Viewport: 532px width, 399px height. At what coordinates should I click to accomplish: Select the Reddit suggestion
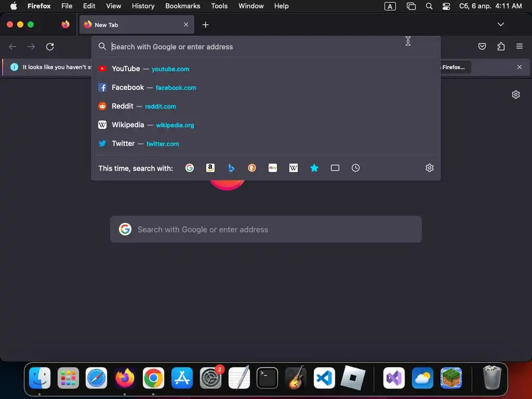point(266,106)
